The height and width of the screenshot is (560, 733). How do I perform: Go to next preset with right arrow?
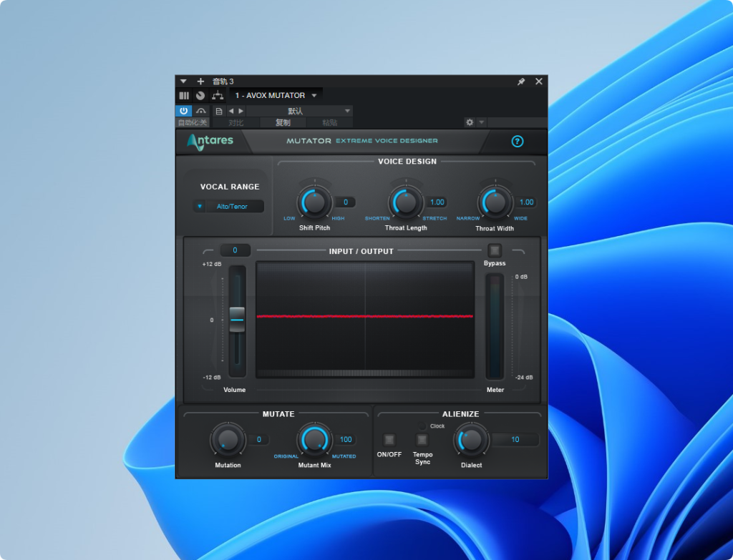point(241,111)
